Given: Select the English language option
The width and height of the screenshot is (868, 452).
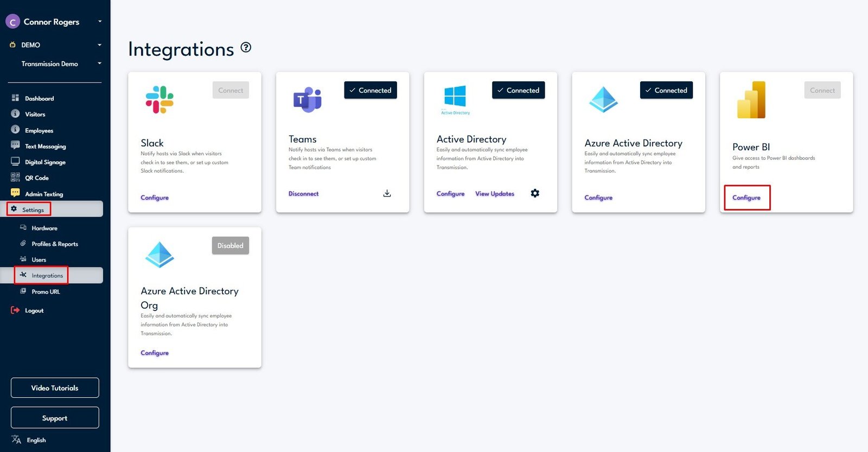Looking at the screenshot, I should coord(36,440).
